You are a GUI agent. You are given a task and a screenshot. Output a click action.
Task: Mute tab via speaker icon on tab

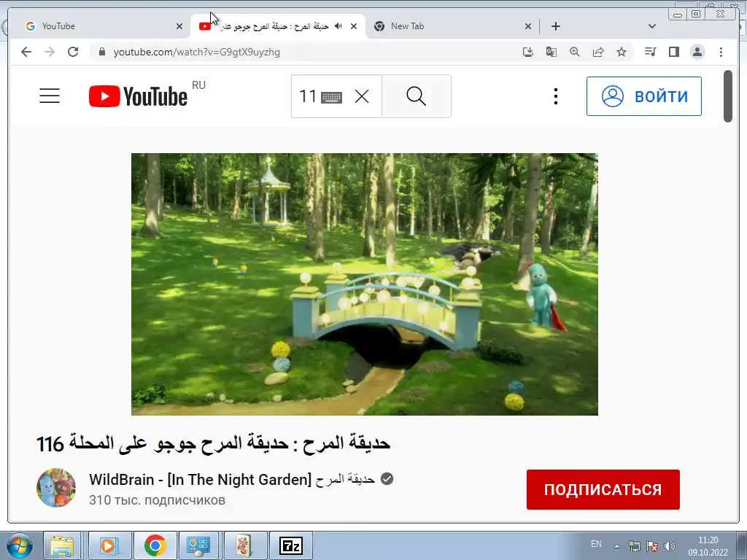tap(338, 26)
